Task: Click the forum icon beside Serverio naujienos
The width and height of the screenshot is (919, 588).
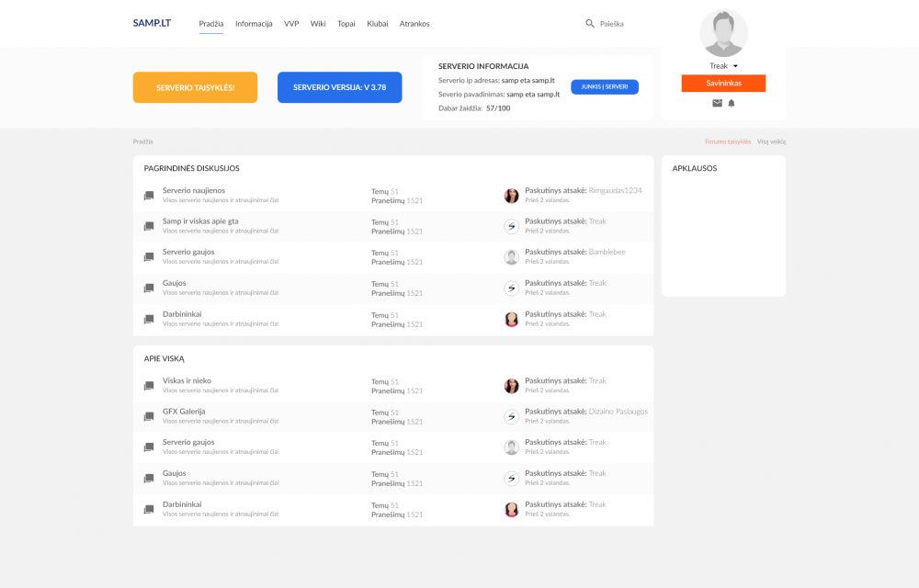Action: coord(149,195)
